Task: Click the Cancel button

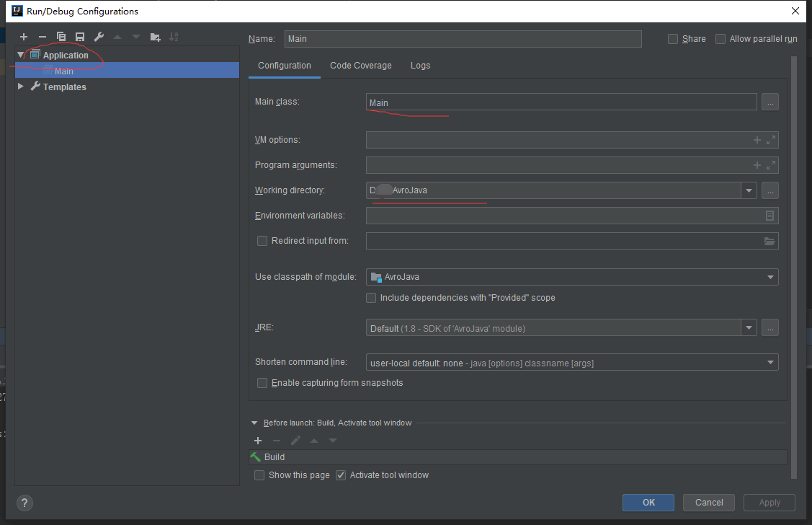Action: pos(709,503)
